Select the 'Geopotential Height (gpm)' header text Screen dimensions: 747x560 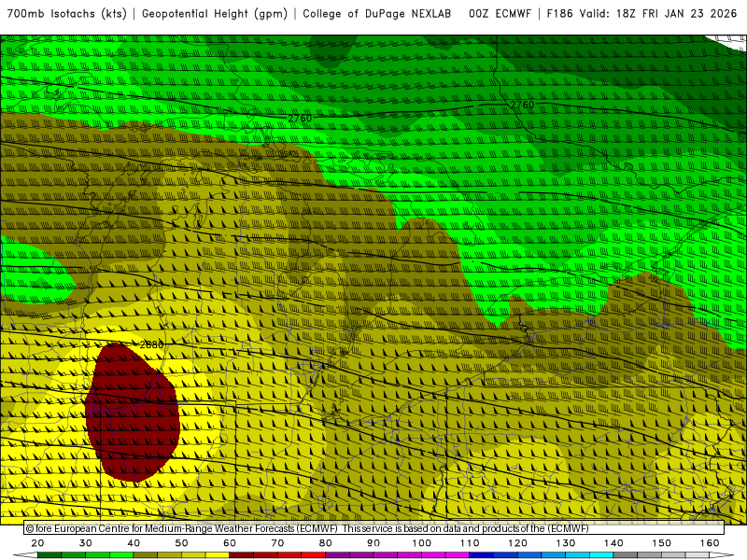pyautogui.click(x=215, y=14)
